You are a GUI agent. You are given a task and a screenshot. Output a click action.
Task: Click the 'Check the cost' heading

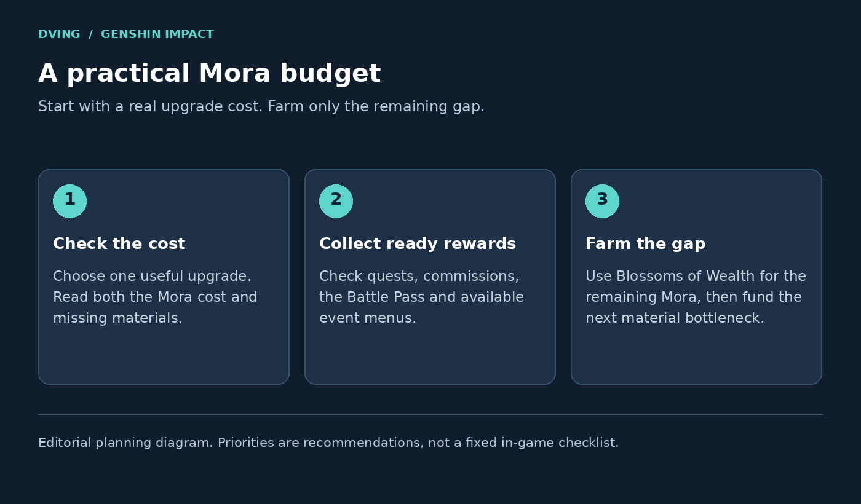119,244
